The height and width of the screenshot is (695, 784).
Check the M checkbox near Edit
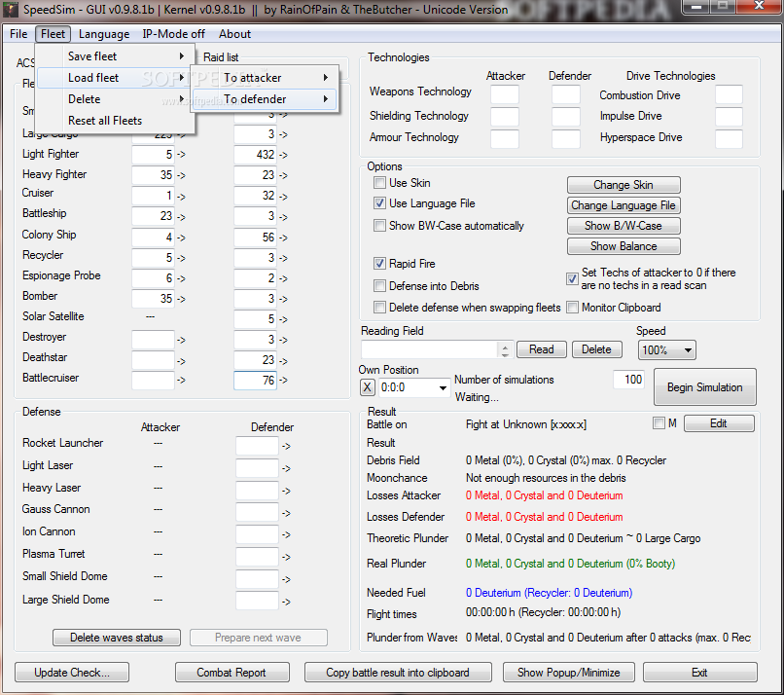pos(659,423)
